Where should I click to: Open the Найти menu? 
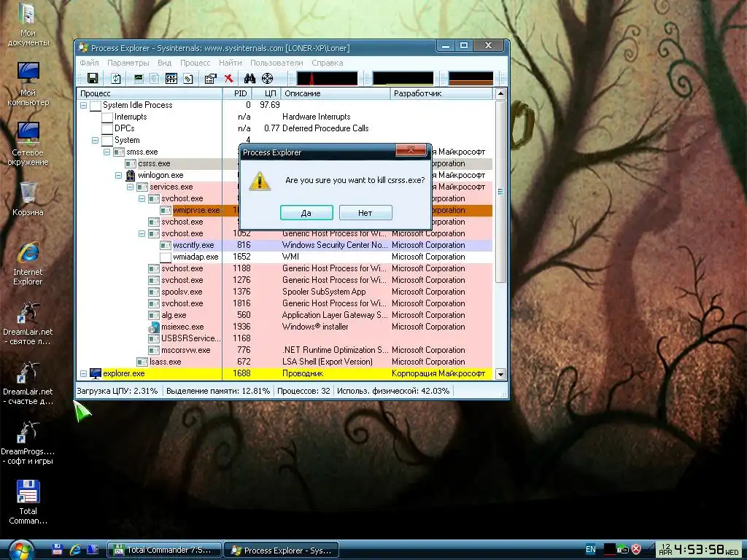point(230,63)
